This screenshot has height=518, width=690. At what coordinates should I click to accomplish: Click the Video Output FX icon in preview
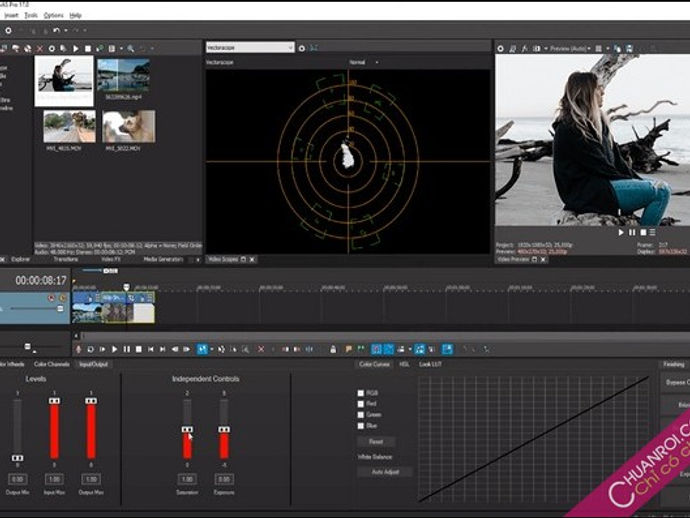525,48
